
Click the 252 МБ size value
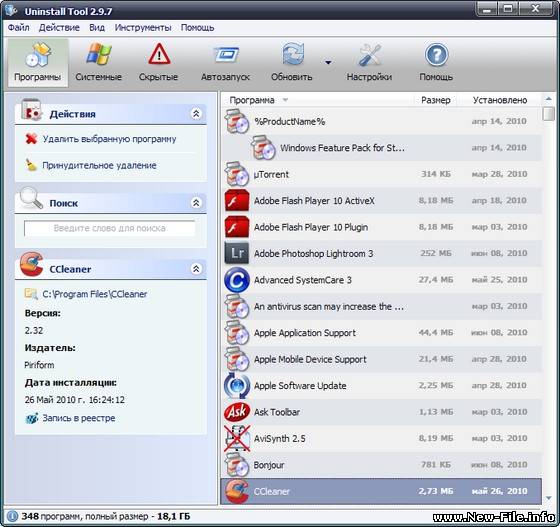[436, 253]
